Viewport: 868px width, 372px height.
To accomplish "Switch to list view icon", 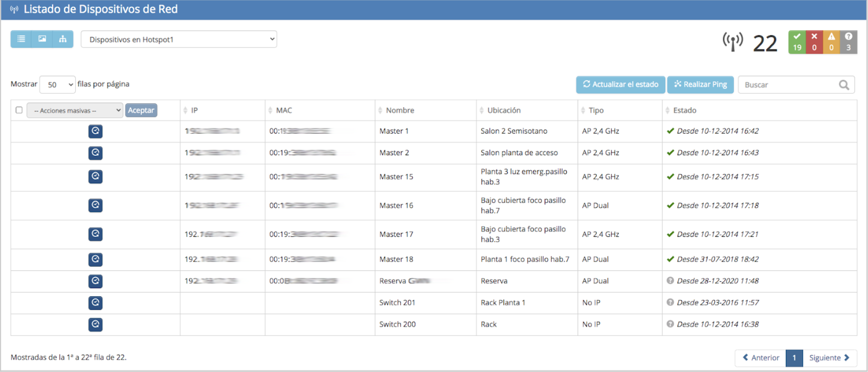I will pos(21,39).
